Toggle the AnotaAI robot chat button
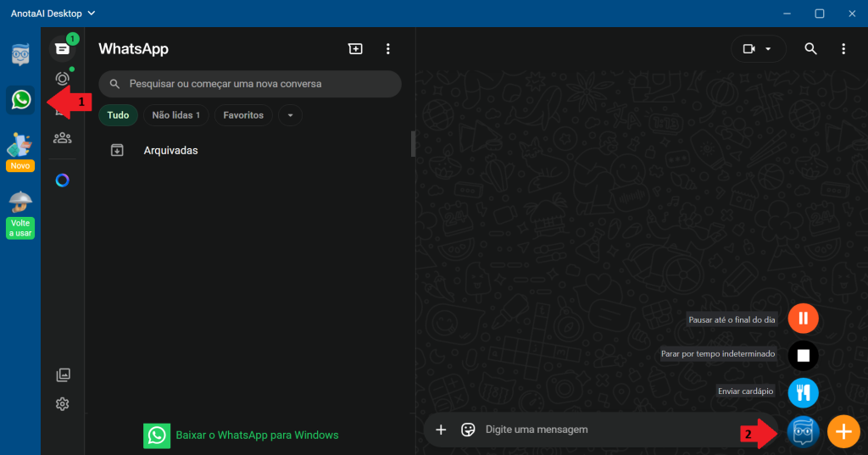This screenshot has height=455, width=868. [803, 431]
